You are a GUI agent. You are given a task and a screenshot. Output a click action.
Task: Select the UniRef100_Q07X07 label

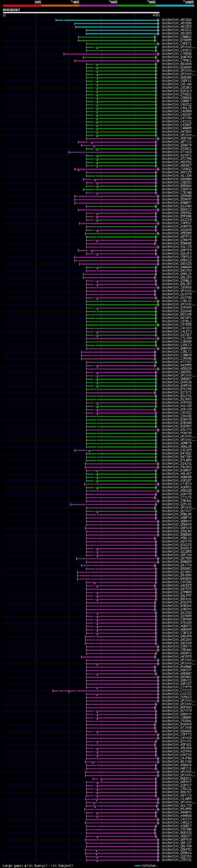[x=177, y=511]
